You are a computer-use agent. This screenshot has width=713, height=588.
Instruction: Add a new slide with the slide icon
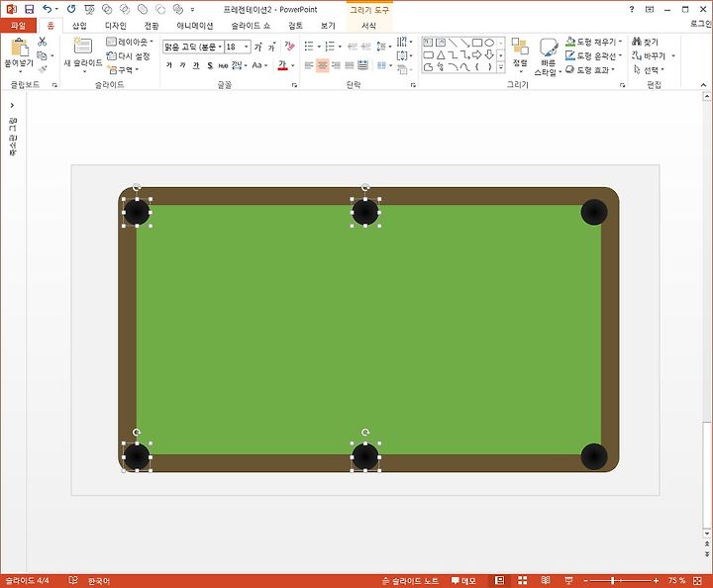(83, 46)
